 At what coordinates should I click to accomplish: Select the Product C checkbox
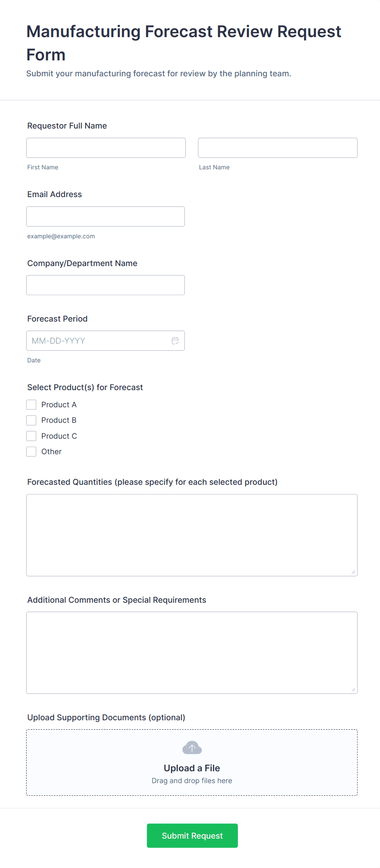[x=31, y=436]
